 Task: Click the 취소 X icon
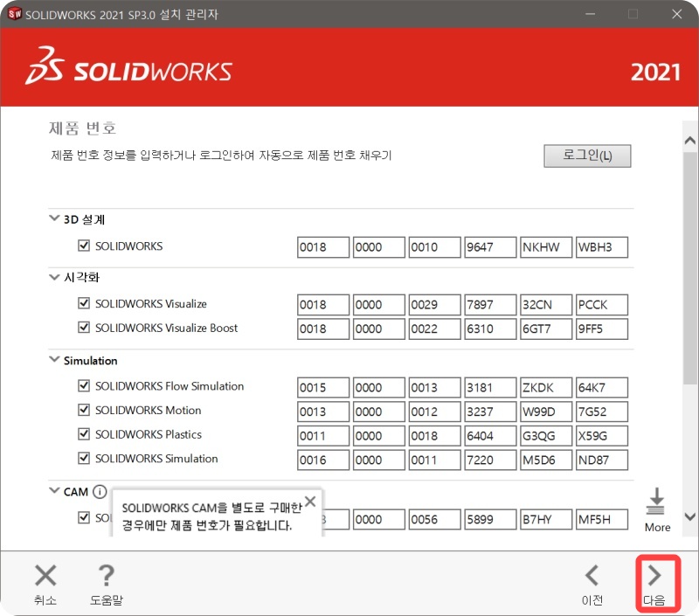[x=45, y=575]
